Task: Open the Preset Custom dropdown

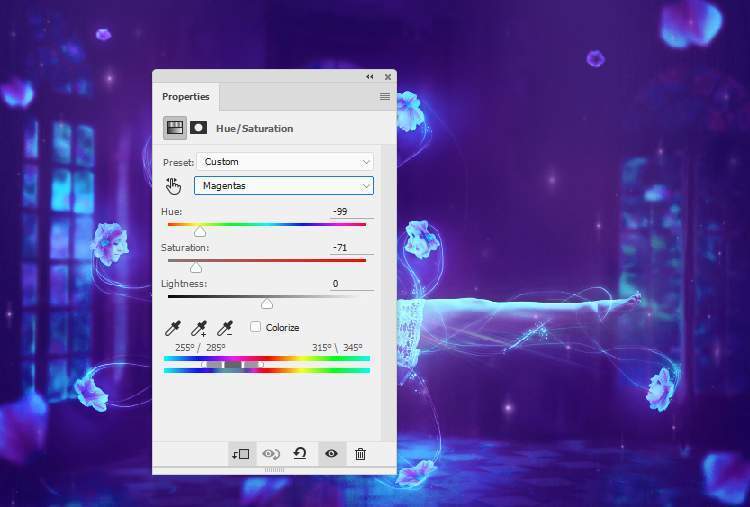Action: pyautogui.click(x=285, y=162)
